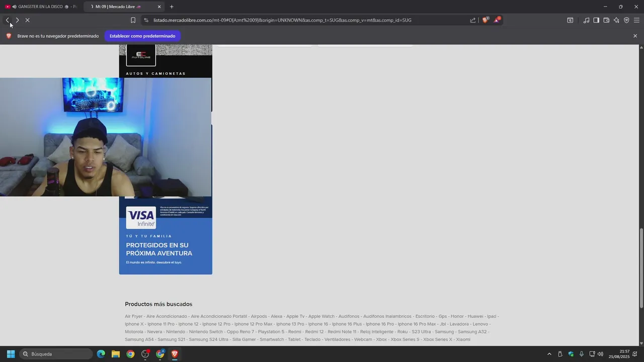Click Establecer como predeterminado button
Viewport: 644px width, 362px height.
142,36
